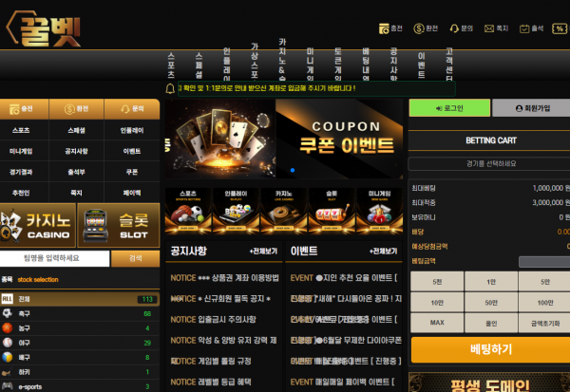This screenshot has height=392, width=570.
Task: Click the green 로그인 button
Action: (x=448, y=109)
